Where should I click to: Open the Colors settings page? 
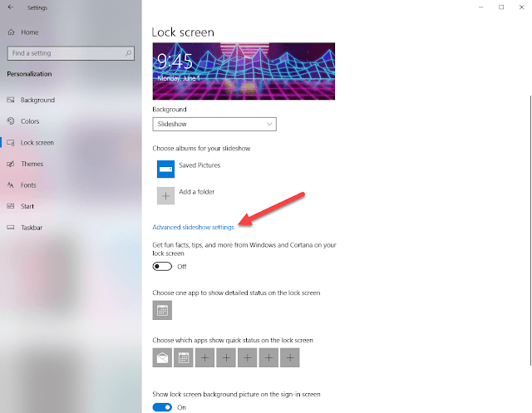(30, 121)
